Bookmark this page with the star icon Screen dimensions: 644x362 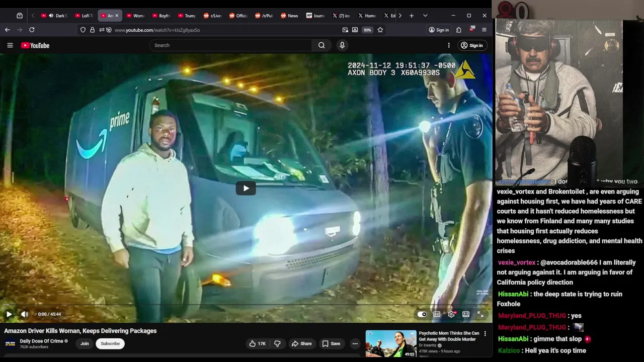click(x=380, y=30)
